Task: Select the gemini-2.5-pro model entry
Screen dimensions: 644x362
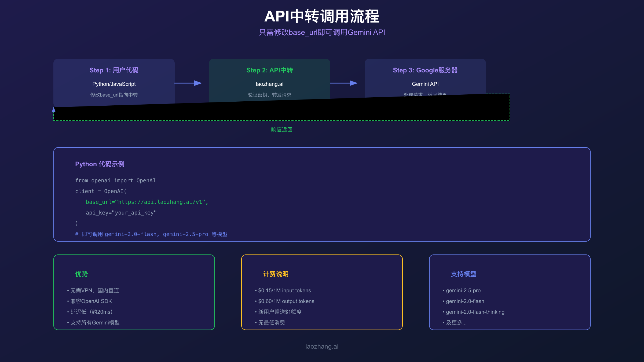Action: [x=463, y=290]
